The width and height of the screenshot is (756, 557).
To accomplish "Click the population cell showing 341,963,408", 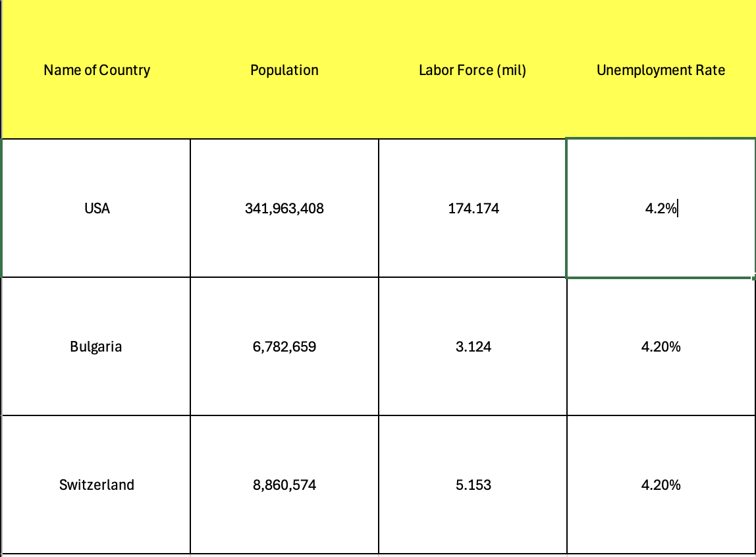I will coord(284,209).
